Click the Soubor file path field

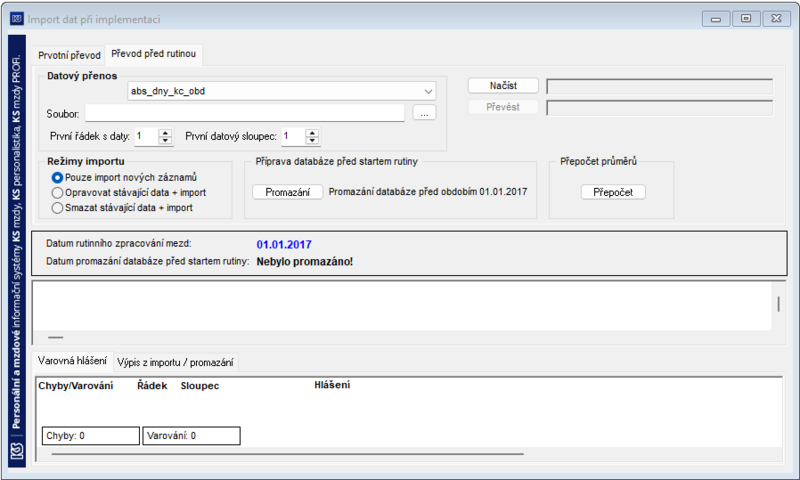[x=245, y=113]
